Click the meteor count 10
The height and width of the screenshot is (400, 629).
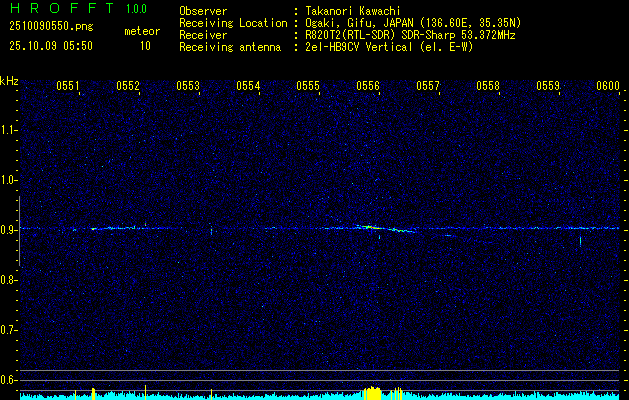145,46
